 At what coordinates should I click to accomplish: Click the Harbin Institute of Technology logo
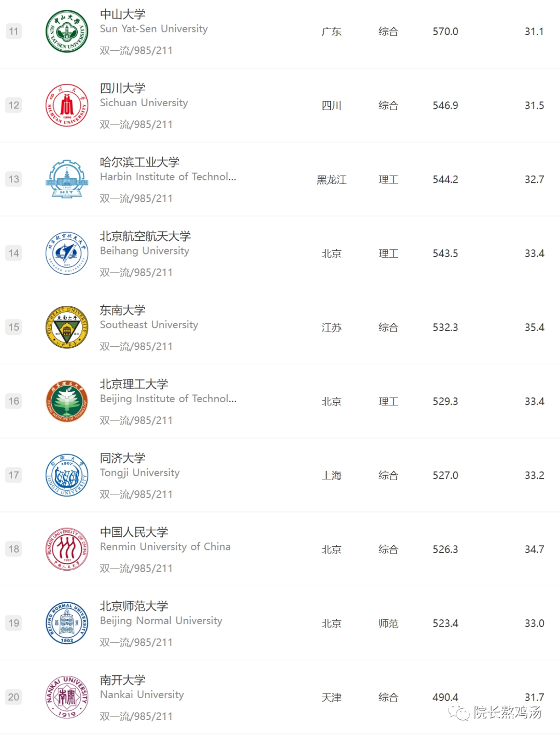pos(67,179)
